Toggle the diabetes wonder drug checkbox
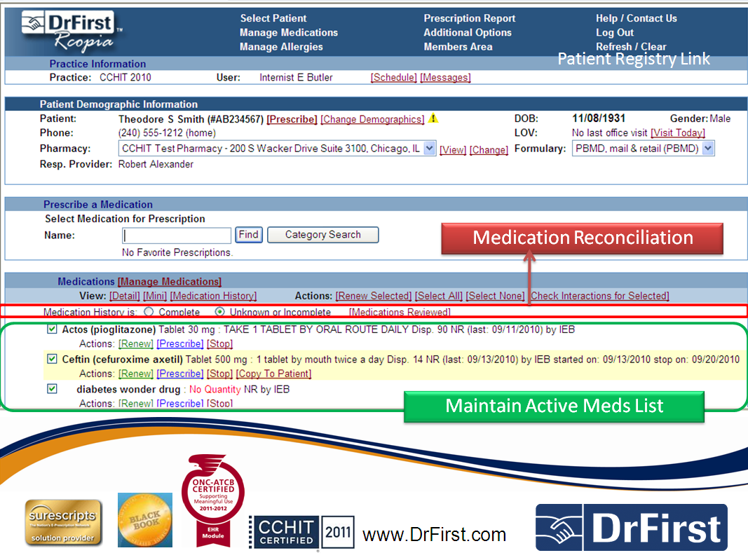Image resolution: width=748 pixels, height=560 pixels. (52, 389)
